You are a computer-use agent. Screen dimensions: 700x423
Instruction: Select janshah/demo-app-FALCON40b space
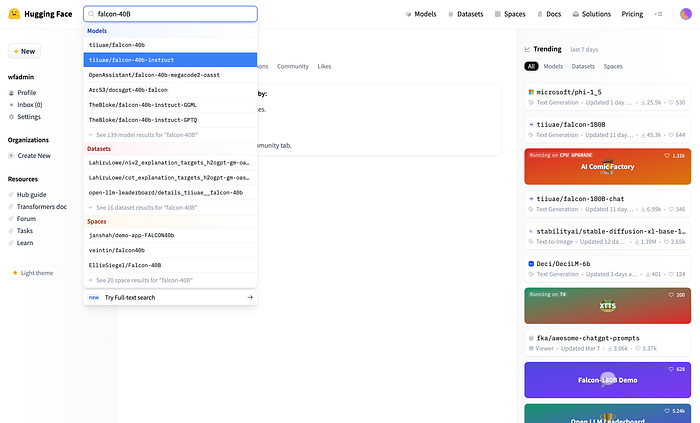click(170, 235)
